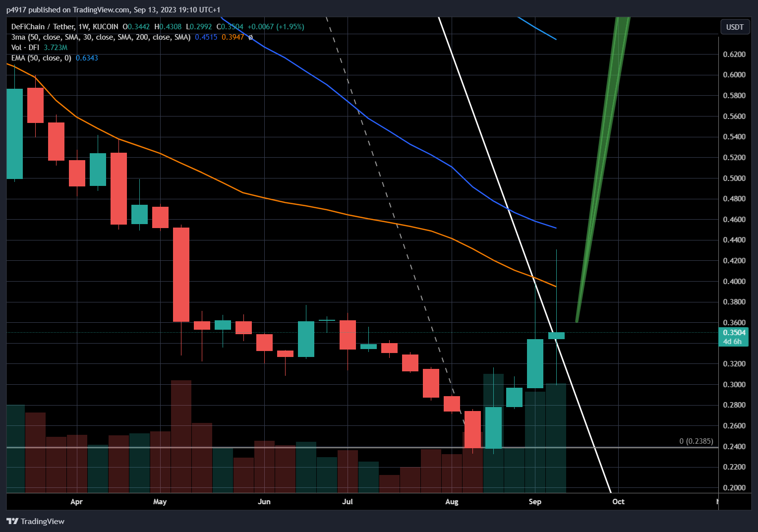Click the 0.5600 price axis label
The image size is (758, 532).
pyautogui.click(x=734, y=117)
